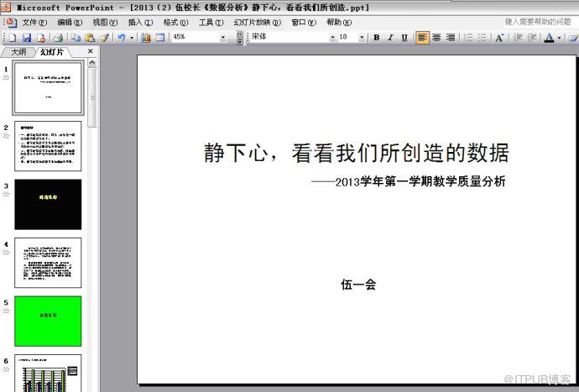
Task: Print using the printer icon
Action: point(59,37)
